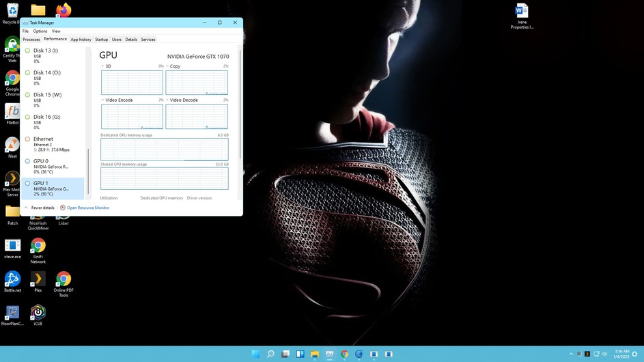Click the Shared GPU memory usage graph
Image resolution: width=644 pixels, height=362 pixels.
pyautogui.click(x=165, y=178)
